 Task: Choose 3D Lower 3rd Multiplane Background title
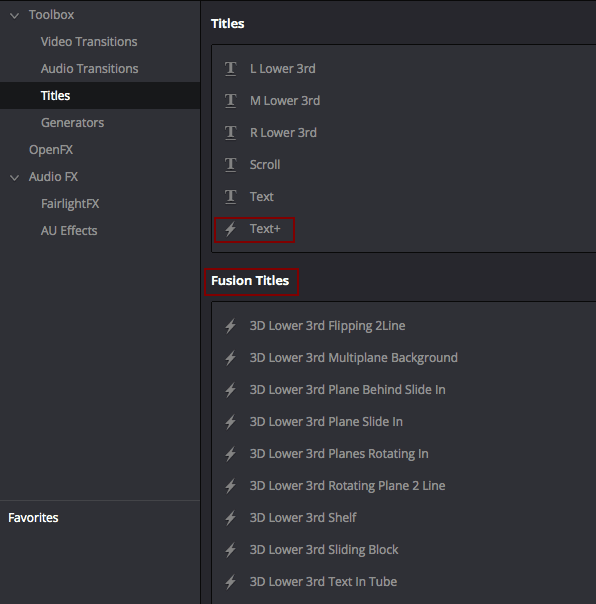354,358
